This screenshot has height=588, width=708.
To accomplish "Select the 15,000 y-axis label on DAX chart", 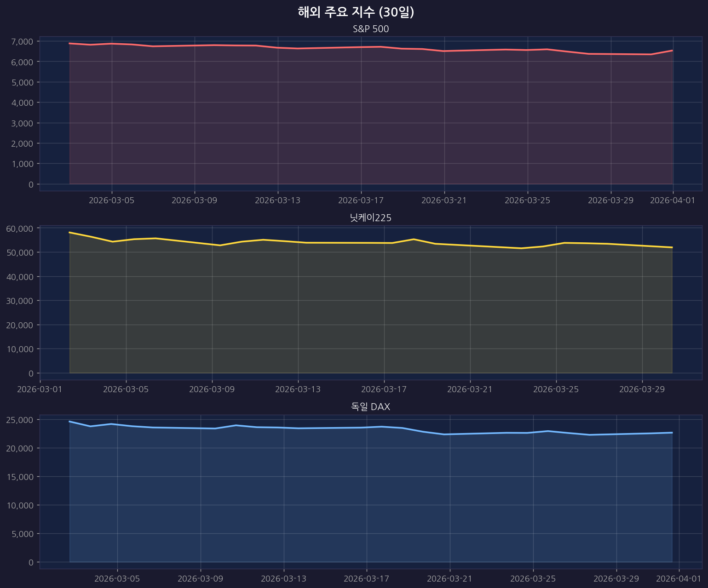I will (x=20, y=477).
